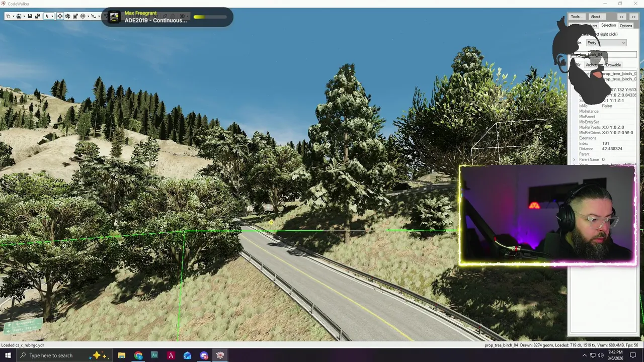Click the prop_tree_birch_04 name field
This screenshot has width=644, height=362.
604,54
